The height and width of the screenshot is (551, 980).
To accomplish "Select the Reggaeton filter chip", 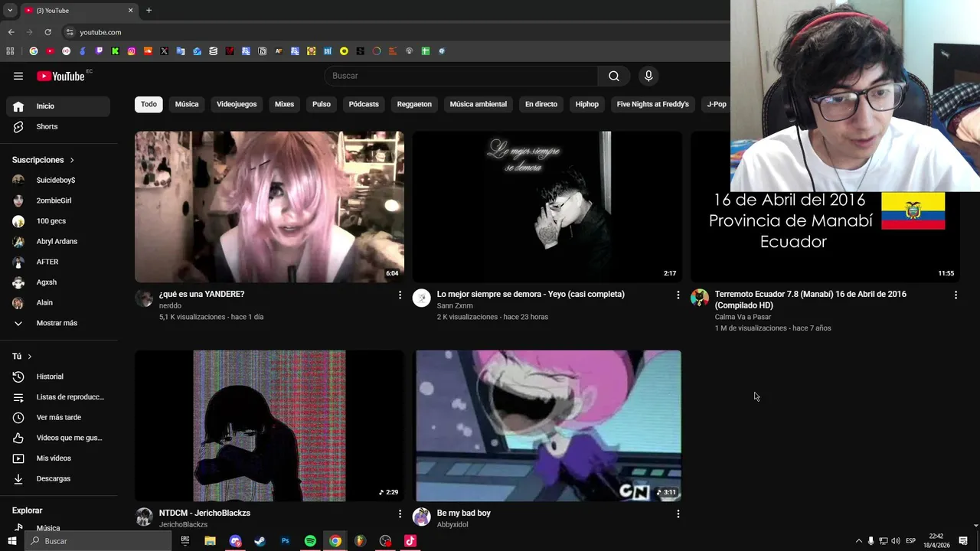I will point(414,104).
